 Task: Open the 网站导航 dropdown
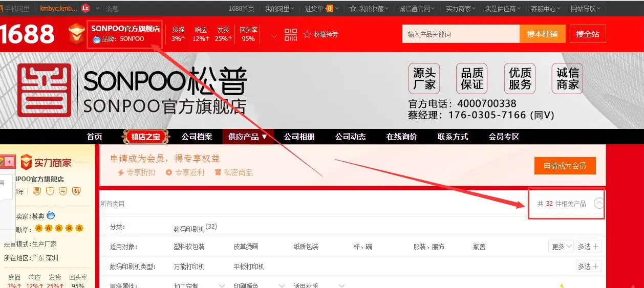click(586, 9)
